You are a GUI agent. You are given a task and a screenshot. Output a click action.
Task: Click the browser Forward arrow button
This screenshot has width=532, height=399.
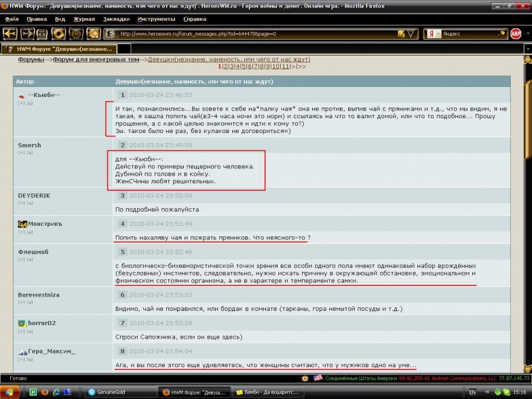tap(28, 33)
